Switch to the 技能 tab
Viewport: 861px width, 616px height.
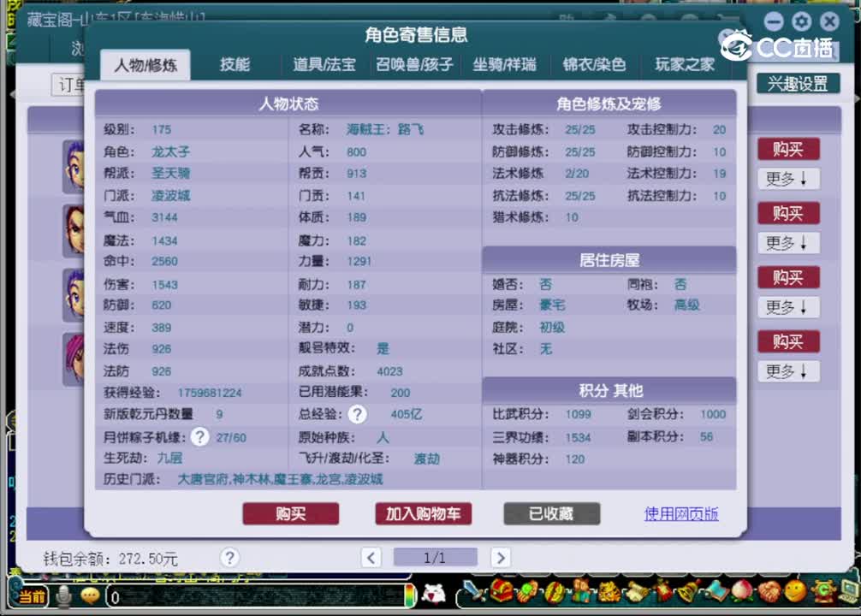point(234,65)
